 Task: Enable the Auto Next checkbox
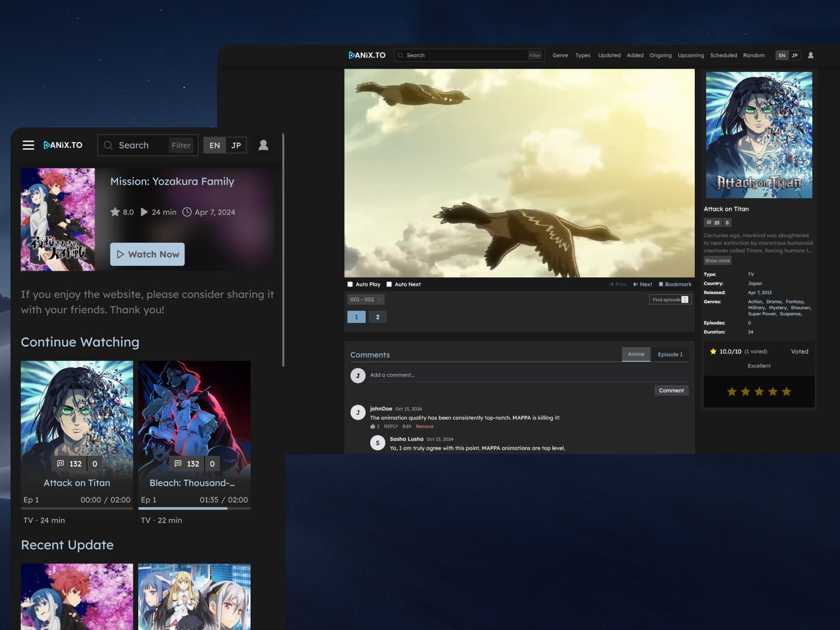(389, 284)
